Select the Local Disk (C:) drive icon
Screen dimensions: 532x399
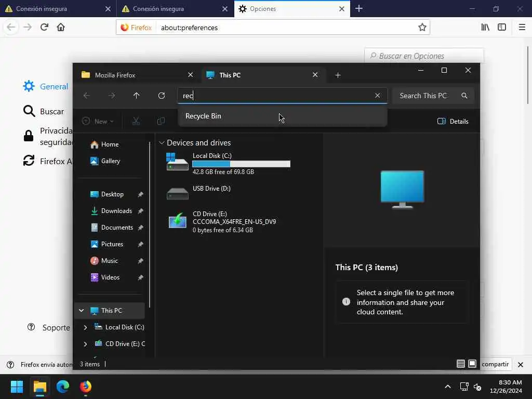pyautogui.click(x=177, y=162)
